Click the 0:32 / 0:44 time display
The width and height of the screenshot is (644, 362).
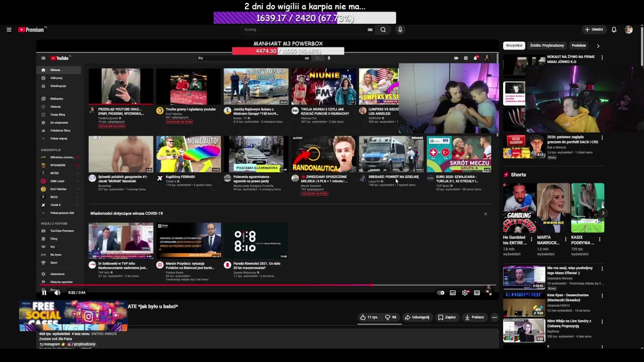(x=76, y=293)
